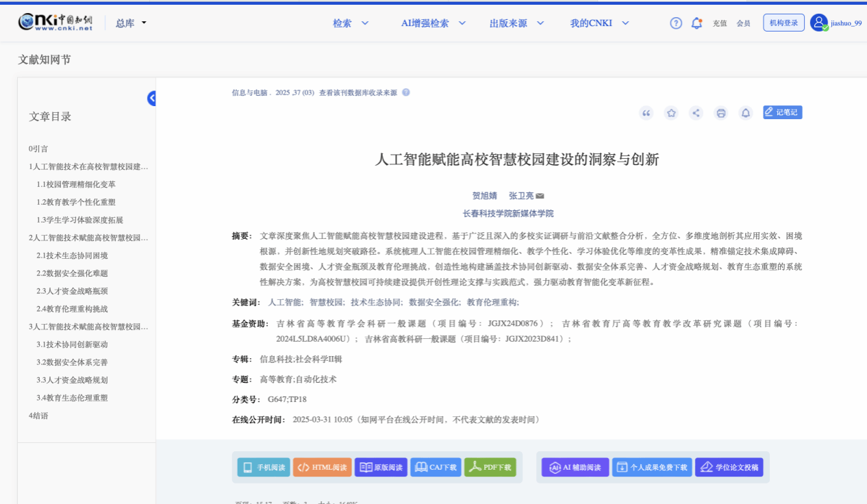Click author link 贺旭婧
The height and width of the screenshot is (504, 867).
point(485,196)
